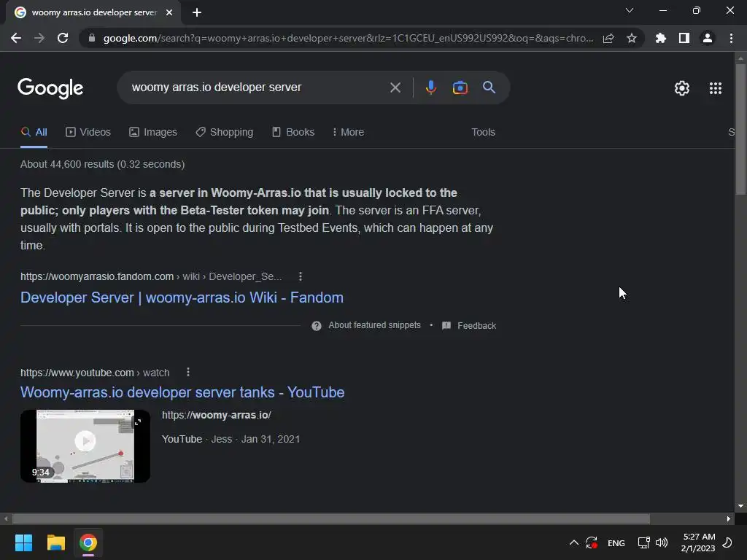747x560 pixels.
Task: Select the All results tab
Action: [x=34, y=133]
